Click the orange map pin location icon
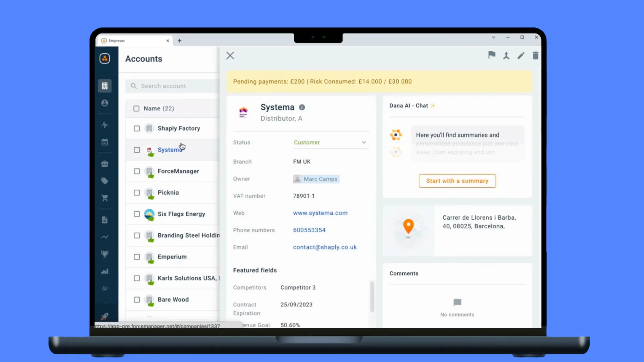This screenshot has width=644, height=362. [408, 226]
